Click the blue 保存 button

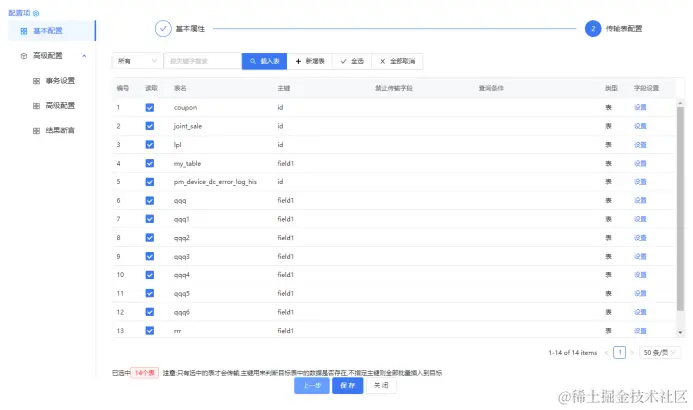click(x=347, y=385)
